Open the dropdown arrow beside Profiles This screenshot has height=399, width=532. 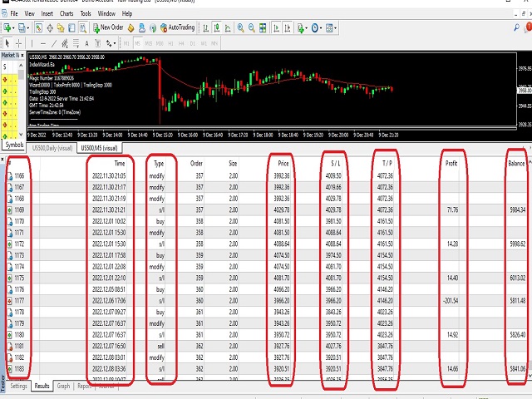tap(28, 28)
